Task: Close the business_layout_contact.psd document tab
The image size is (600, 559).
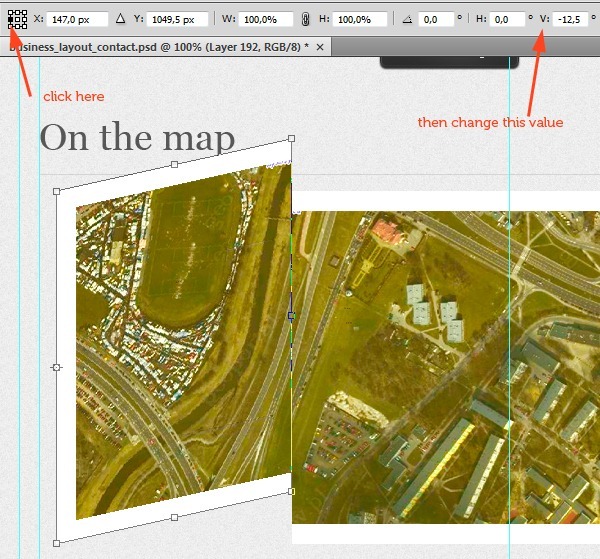Action: (x=319, y=47)
